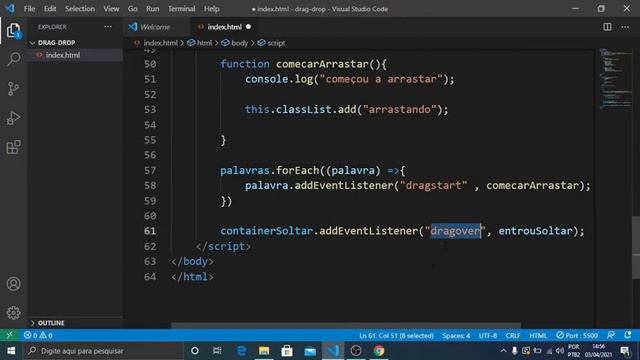Open OBS Studio from taskbar

tap(356, 351)
